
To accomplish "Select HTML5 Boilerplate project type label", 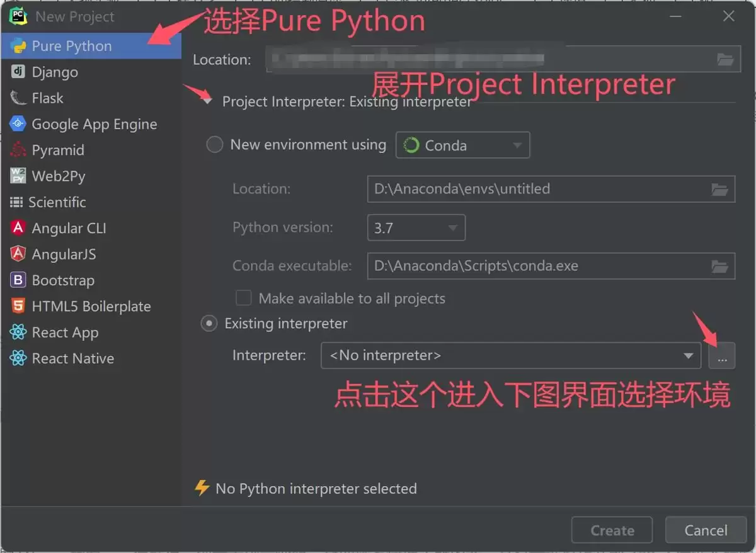I will 91,306.
